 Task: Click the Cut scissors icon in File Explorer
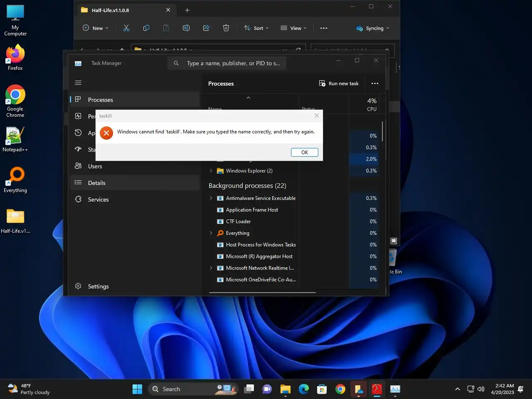pos(126,28)
